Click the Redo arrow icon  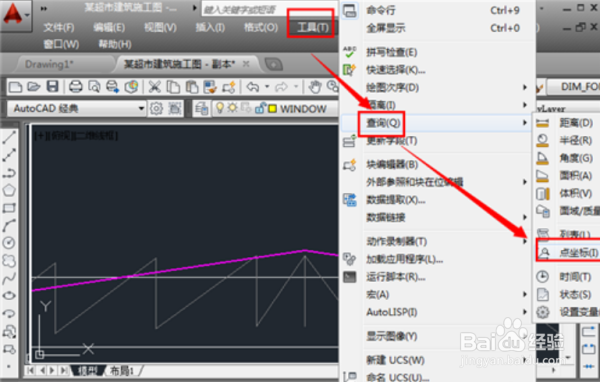tap(281, 87)
